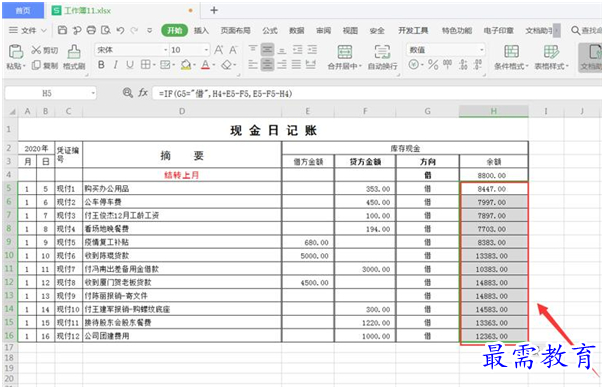
Task: Select cell with balance 8800.00
Action: click(493, 175)
